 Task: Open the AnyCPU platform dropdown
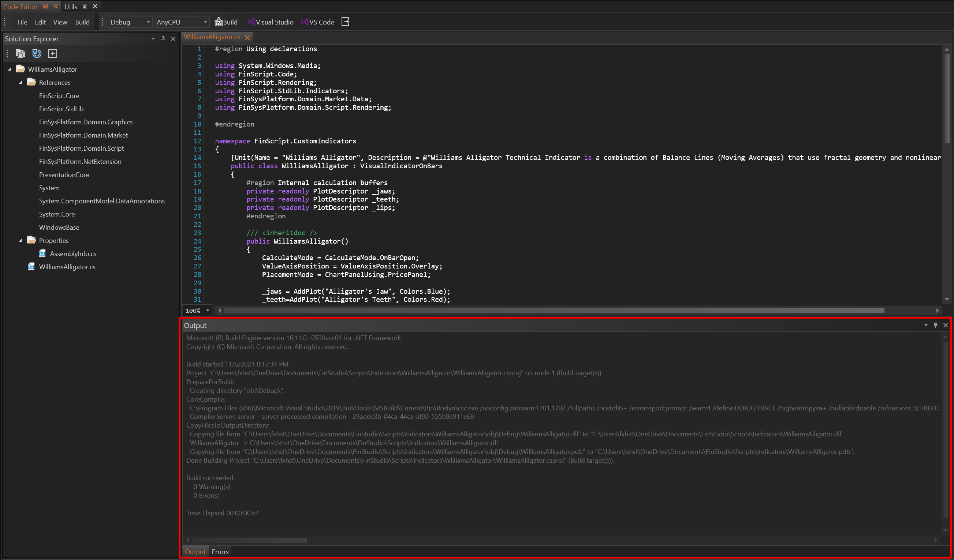click(x=182, y=22)
